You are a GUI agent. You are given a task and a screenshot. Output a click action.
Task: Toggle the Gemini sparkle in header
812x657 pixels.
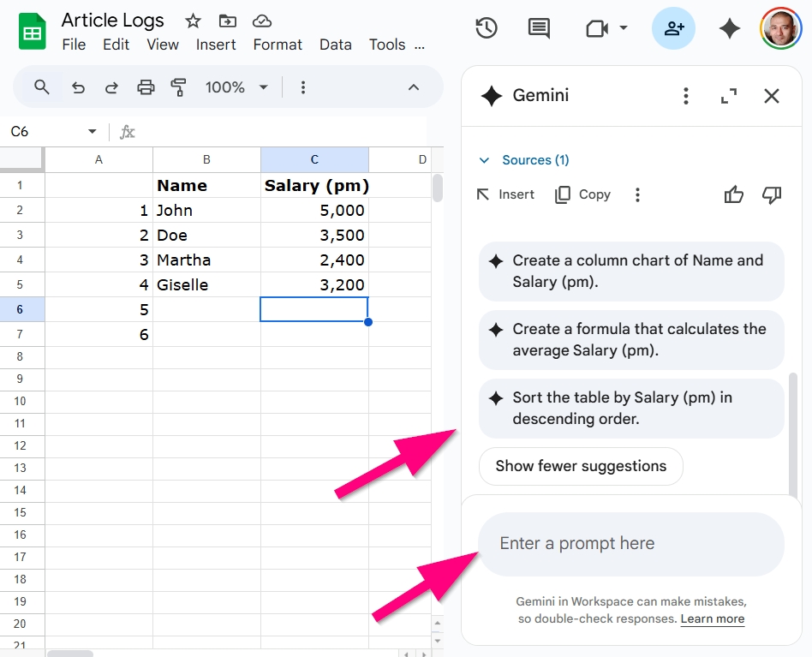730,28
